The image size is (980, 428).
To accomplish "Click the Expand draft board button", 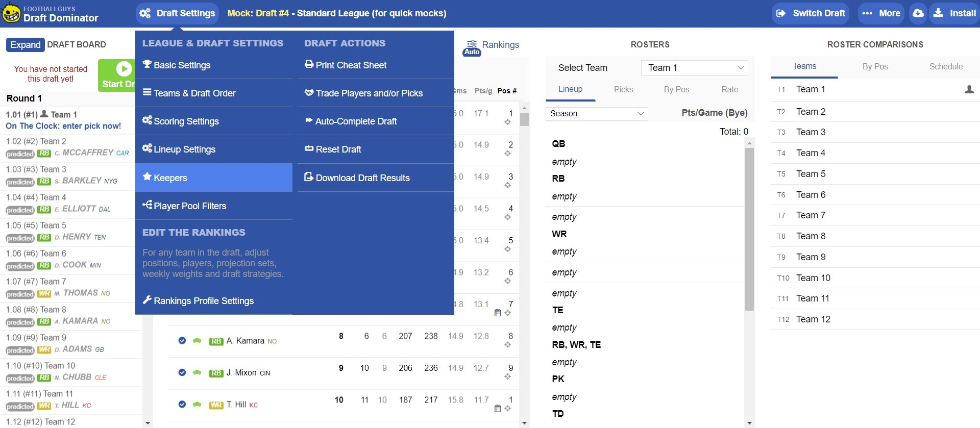I will point(26,45).
